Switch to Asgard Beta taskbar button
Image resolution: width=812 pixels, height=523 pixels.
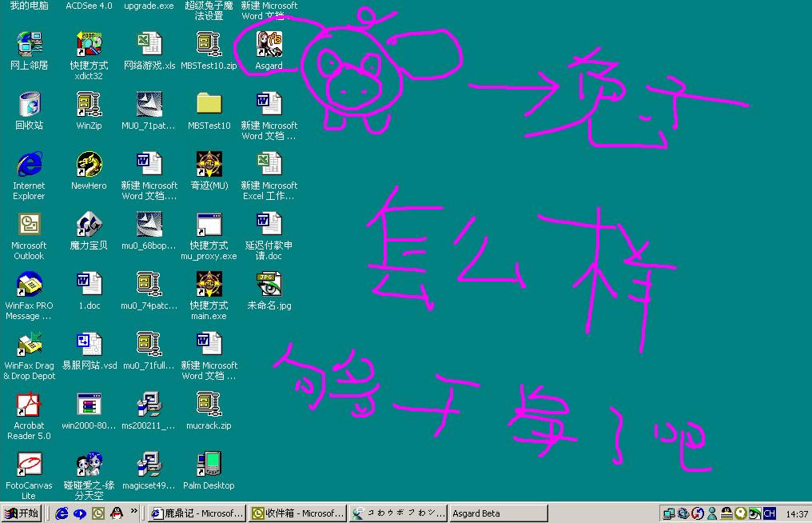click(x=498, y=513)
